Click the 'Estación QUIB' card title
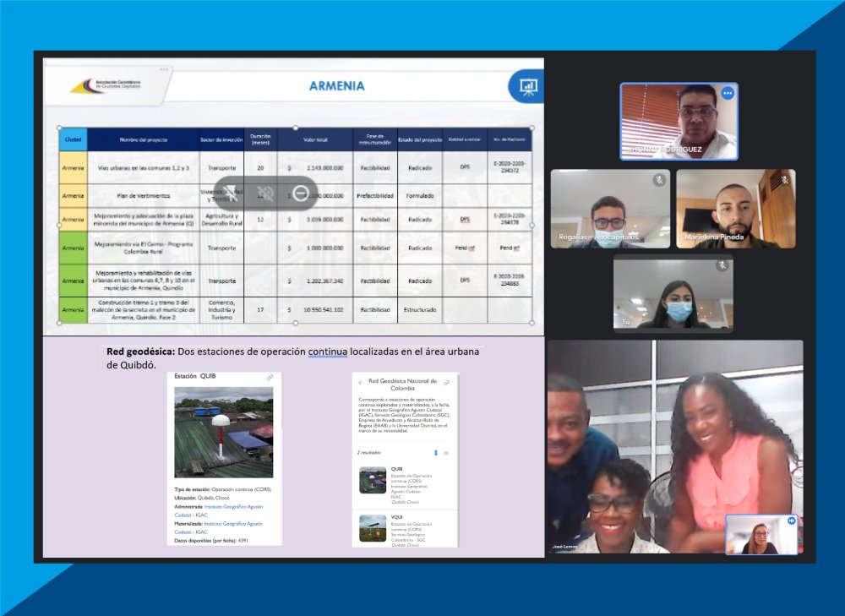This screenshot has height=616, width=845. click(x=194, y=376)
